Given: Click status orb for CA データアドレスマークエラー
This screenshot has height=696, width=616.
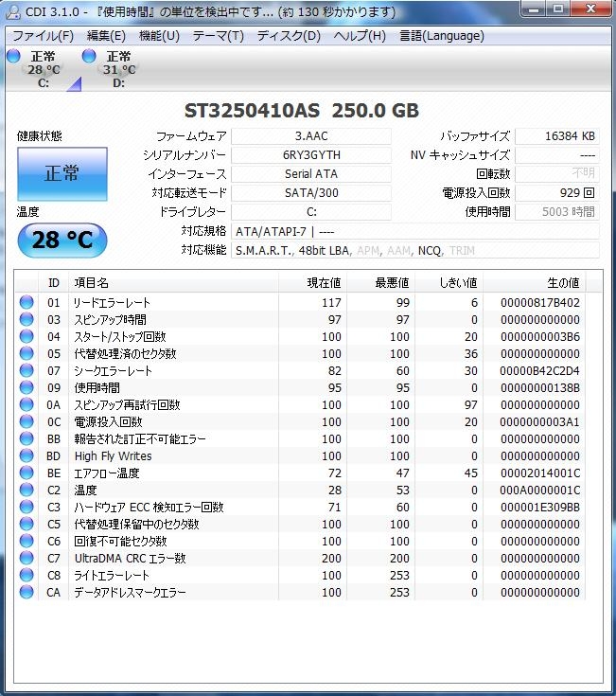Looking at the screenshot, I should point(26,592).
